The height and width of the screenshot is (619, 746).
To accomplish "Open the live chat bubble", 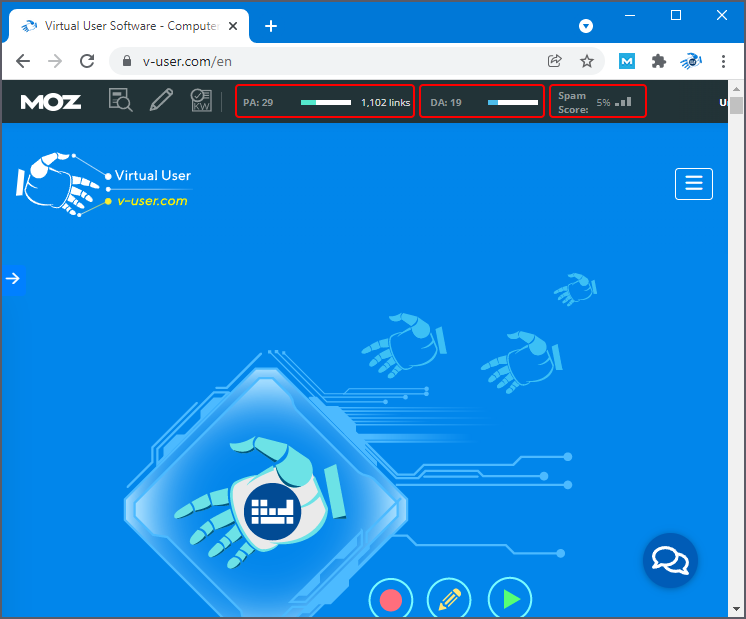I will click(x=670, y=560).
